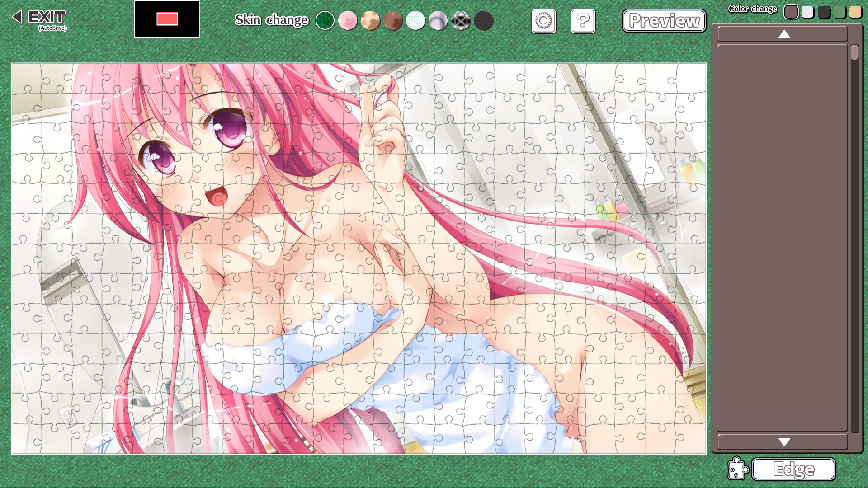
Task: Switch to Edge piece filtering mode
Action: 793,469
